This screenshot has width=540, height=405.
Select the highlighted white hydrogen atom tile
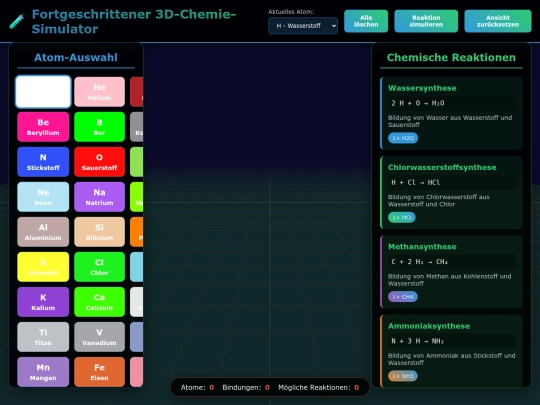pyautogui.click(x=43, y=92)
